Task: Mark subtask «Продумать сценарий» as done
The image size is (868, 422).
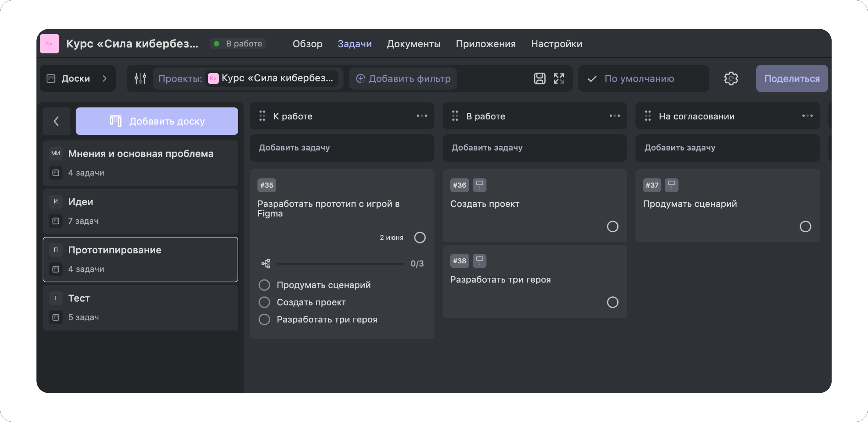Action: [x=264, y=285]
